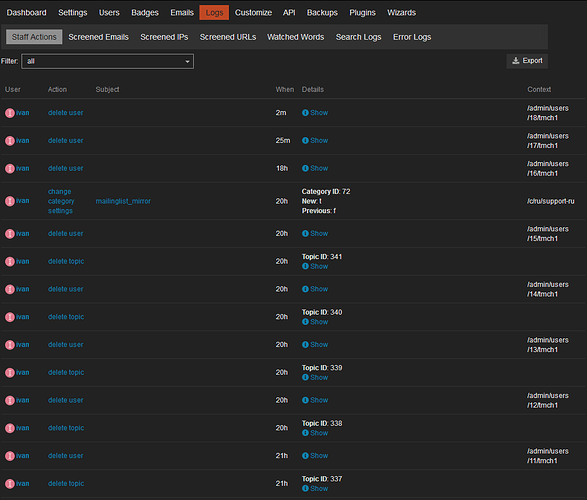587x500 pixels.
Task: Open the /admin/users/17/tmch1 context link
Action: click(548, 141)
